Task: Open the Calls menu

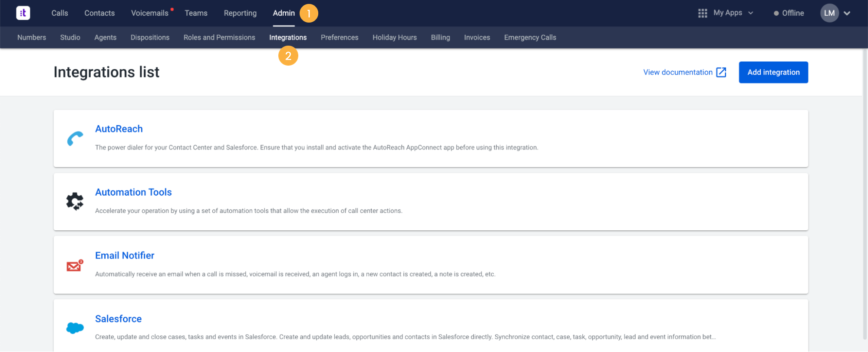Action: point(59,13)
